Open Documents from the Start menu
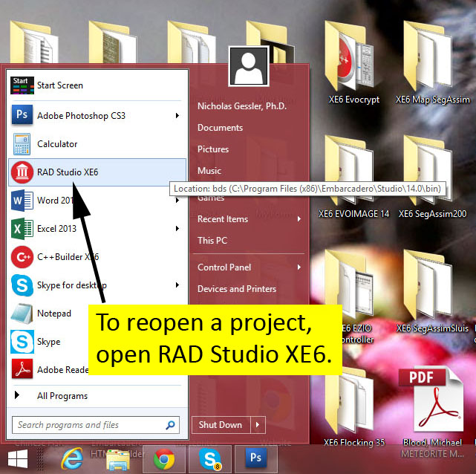 [x=220, y=128]
